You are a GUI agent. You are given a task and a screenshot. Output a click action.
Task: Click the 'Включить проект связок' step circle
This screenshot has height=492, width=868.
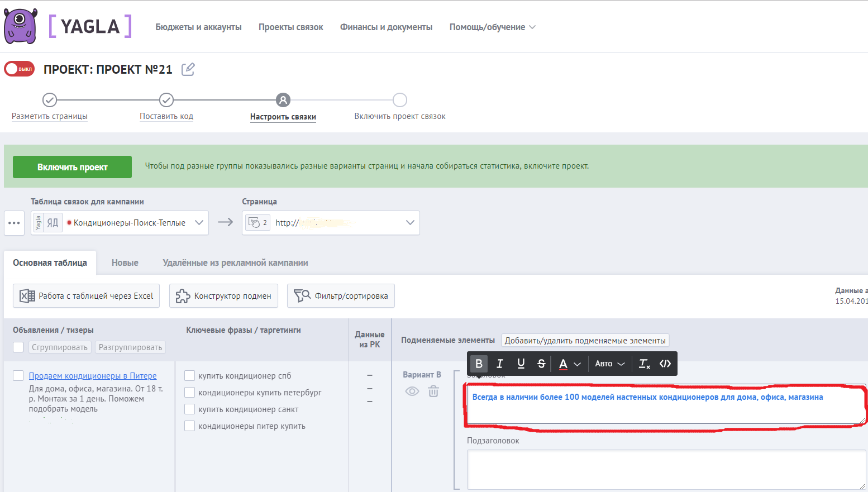click(x=400, y=100)
